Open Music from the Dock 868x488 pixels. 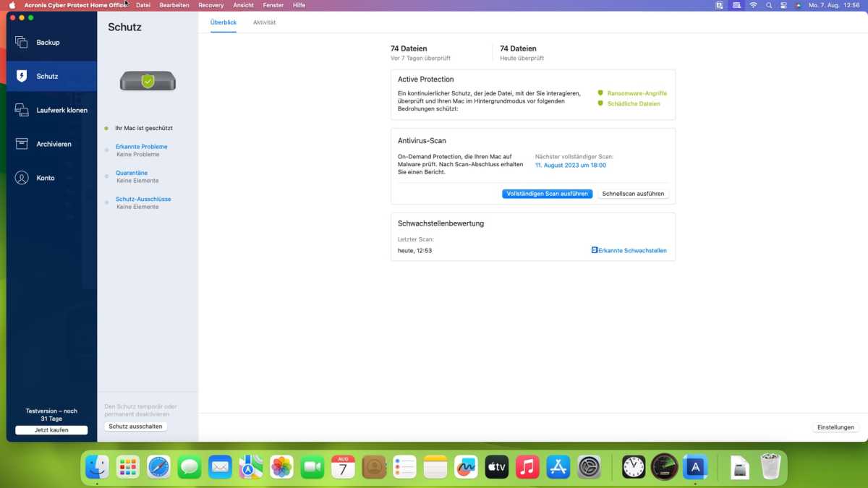[527, 467]
